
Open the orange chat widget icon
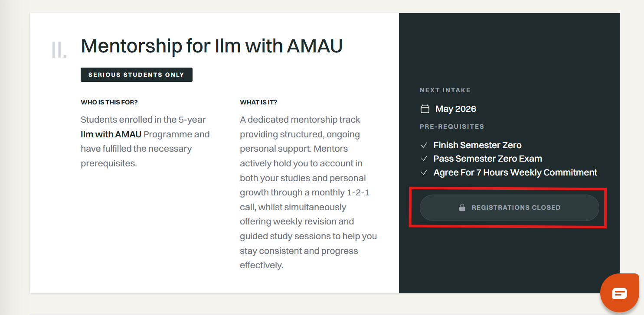coord(619,293)
